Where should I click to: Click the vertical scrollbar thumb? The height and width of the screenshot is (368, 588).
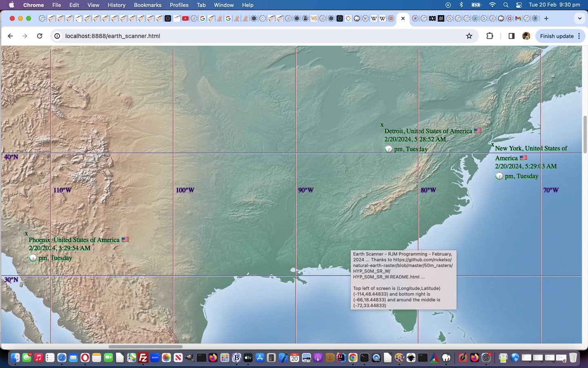[x=585, y=134]
